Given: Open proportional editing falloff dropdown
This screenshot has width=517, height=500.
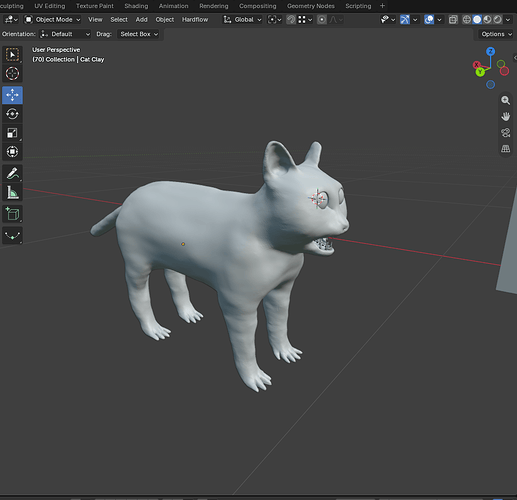Looking at the screenshot, I should (x=336, y=20).
